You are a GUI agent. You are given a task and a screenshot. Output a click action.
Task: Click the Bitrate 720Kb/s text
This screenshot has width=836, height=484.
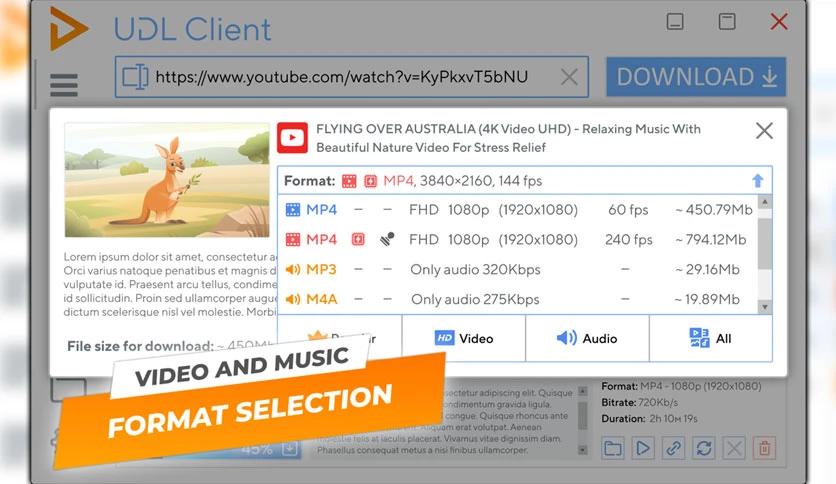tap(640, 402)
